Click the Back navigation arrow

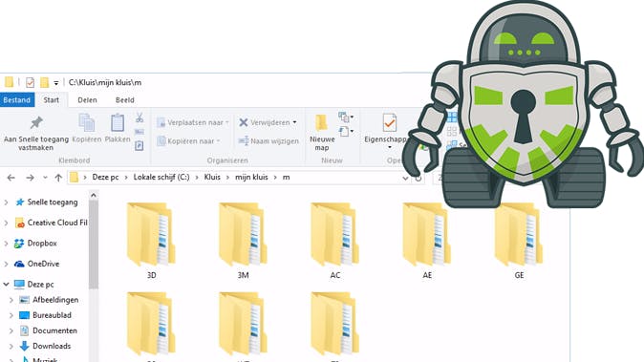(11, 178)
